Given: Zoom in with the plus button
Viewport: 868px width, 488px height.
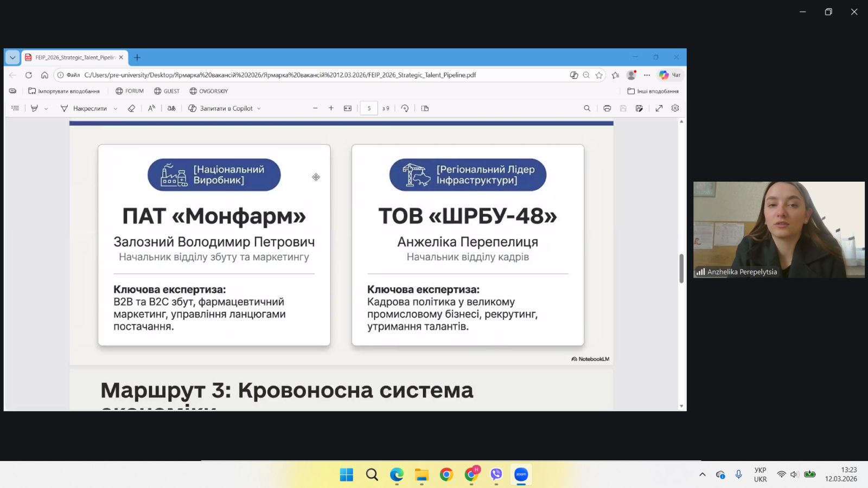Looking at the screenshot, I should [x=331, y=108].
